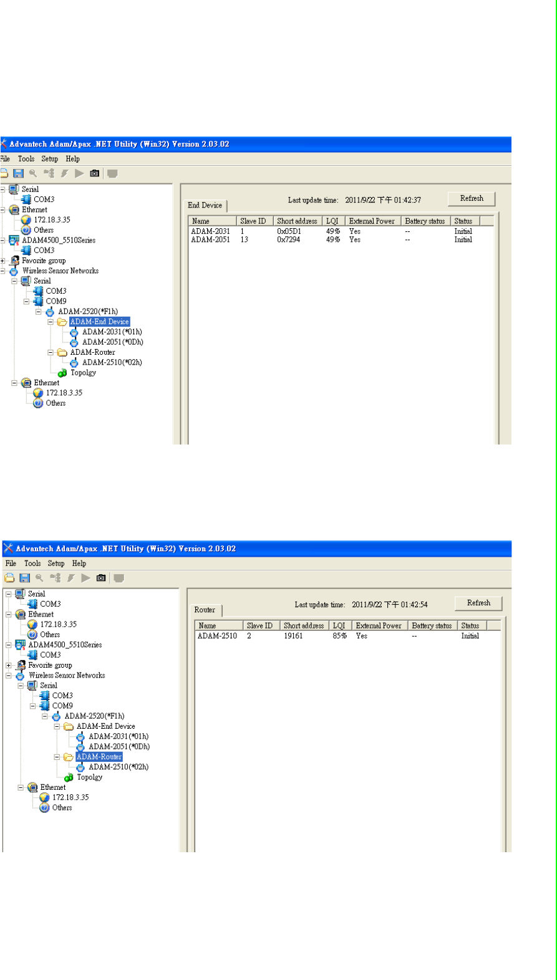
Task: Select highlighted ADAM-Router tree item
Action: coord(99,757)
